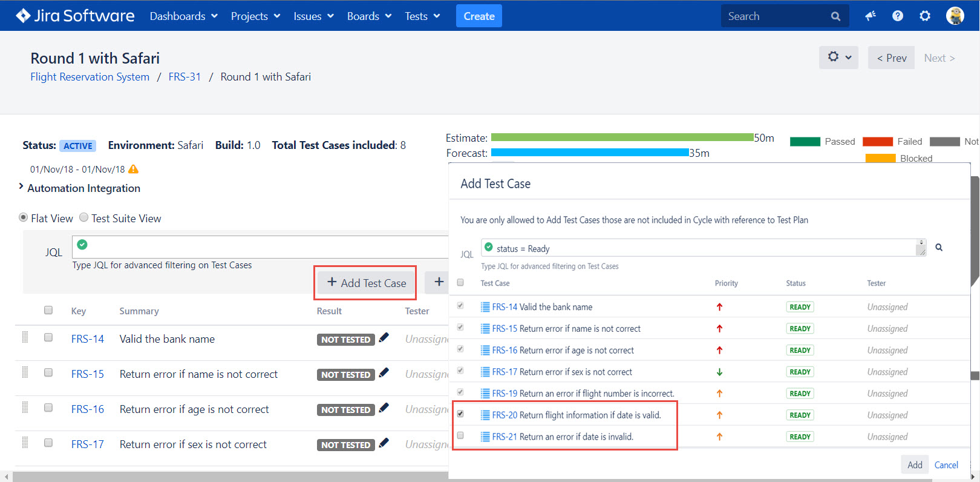Check the FRS-14 row checkbox in main table

[48, 337]
